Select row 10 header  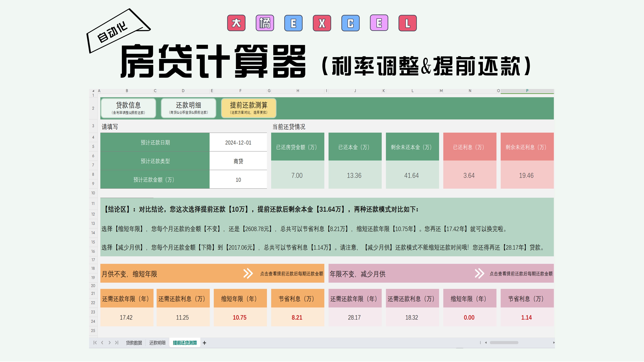click(93, 193)
